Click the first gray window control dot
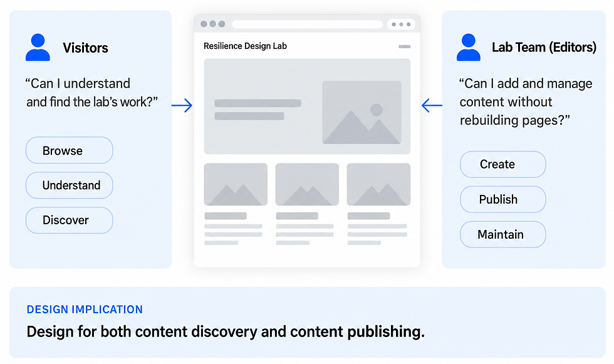Image resolution: width=614 pixels, height=364 pixels. coord(204,24)
